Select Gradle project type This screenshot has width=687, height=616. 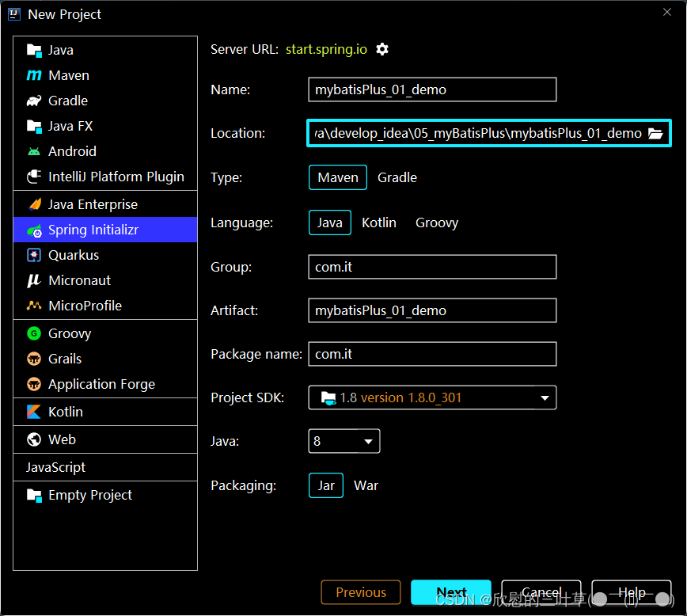pos(397,177)
